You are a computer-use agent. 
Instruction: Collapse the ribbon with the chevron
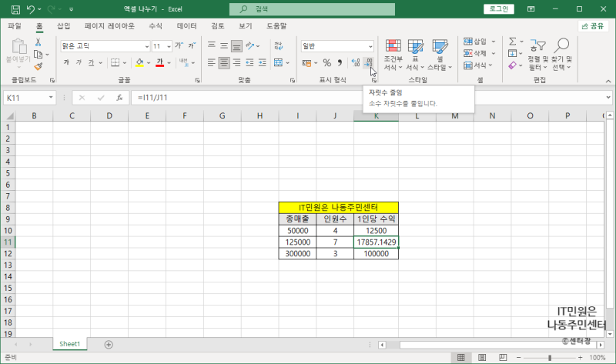(608, 81)
